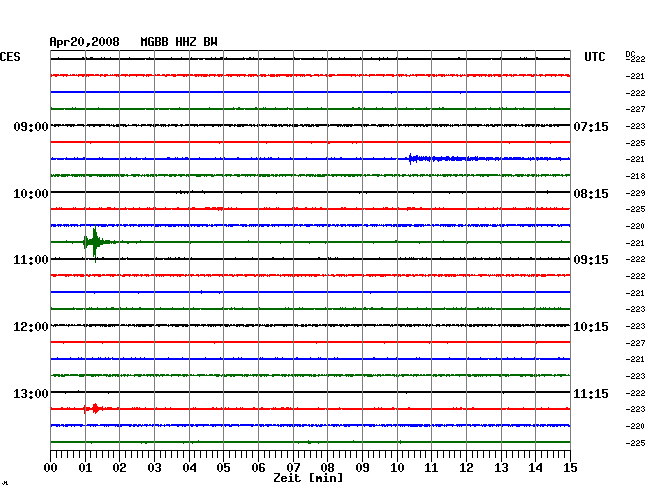
Task: Select minute 05 on the time axis
Action: click(223, 468)
